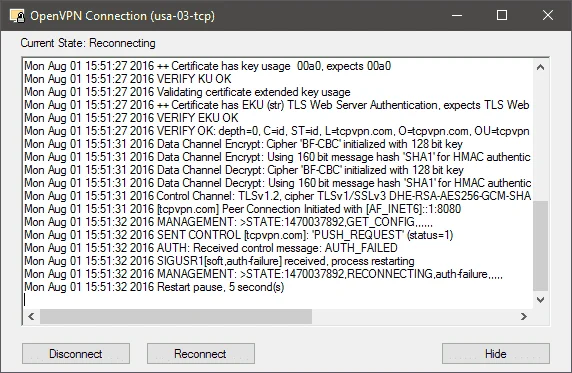The image size is (572, 373).
Task: Click 'Data Channel Decrypt: Using 160 bit' line
Action: click(x=277, y=183)
